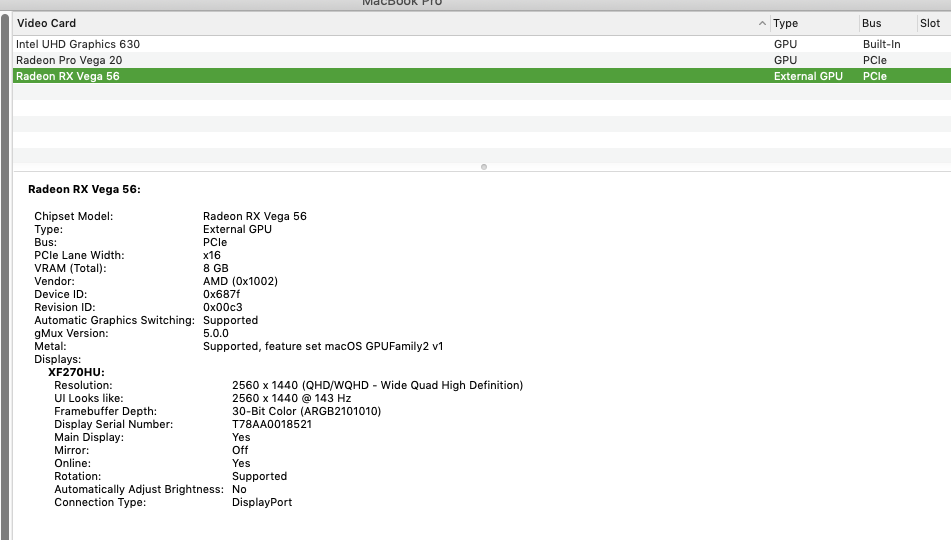Click the display serial number T78AA0018521

pos(272,424)
